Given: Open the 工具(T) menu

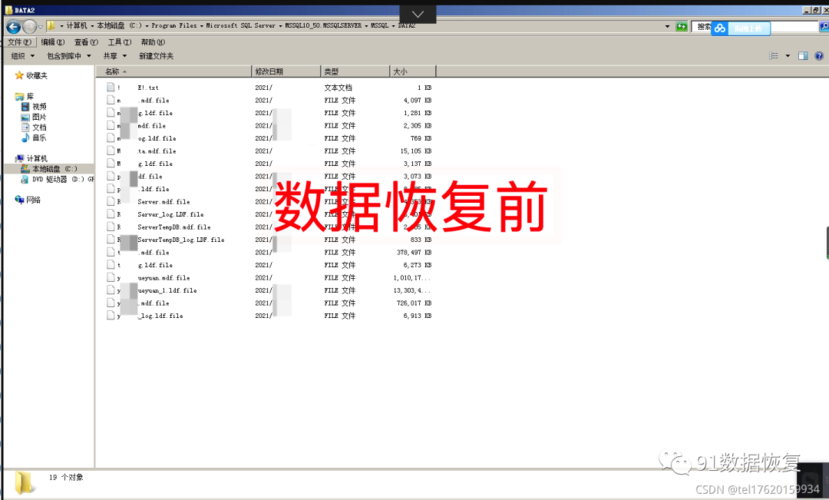Looking at the screenshot, I should click(119, 42).
